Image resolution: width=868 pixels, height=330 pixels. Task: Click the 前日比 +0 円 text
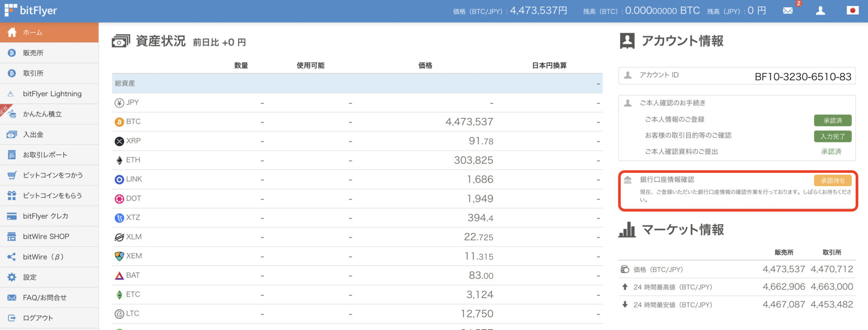tap(219, 42)
